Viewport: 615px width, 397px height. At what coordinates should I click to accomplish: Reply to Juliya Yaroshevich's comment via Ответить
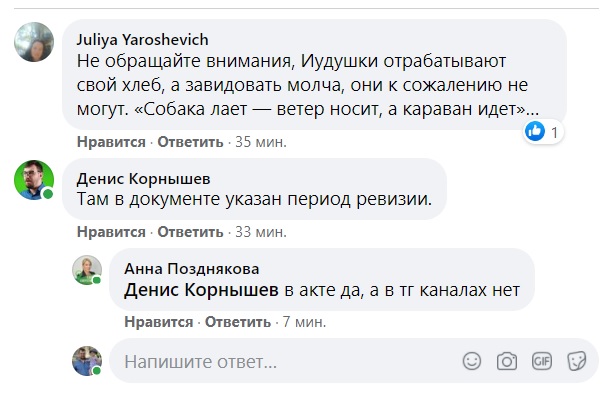(x=190, y=142)
